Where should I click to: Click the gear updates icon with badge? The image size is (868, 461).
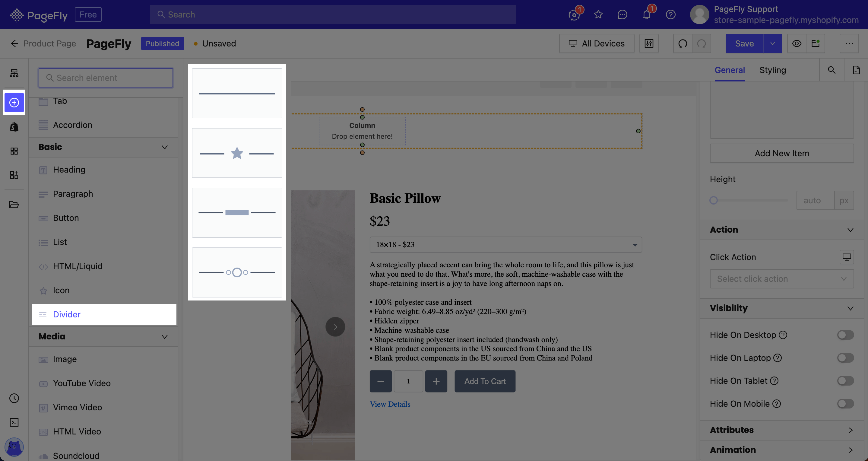pyautogui.click(x=574, y=14)
